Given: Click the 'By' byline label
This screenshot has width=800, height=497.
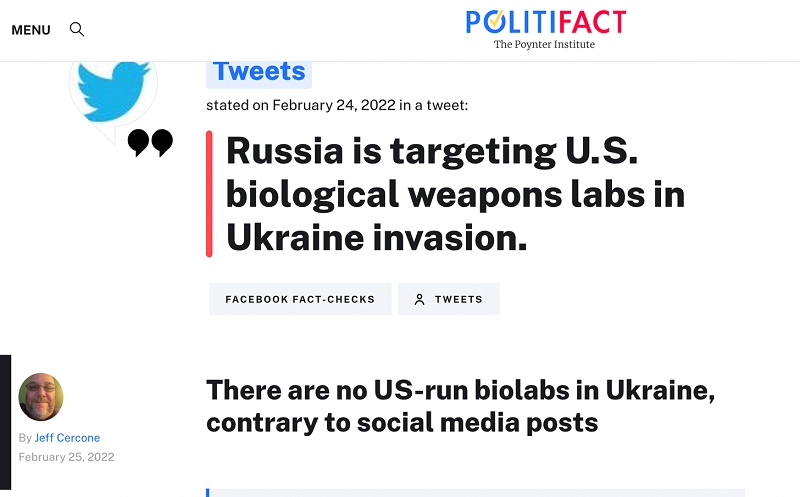Looking at the screenshot, I should click(25, 438).
